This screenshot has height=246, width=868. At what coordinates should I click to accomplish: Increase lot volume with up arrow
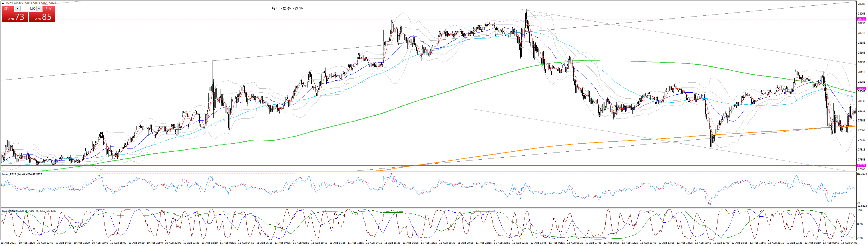point(39,9)
